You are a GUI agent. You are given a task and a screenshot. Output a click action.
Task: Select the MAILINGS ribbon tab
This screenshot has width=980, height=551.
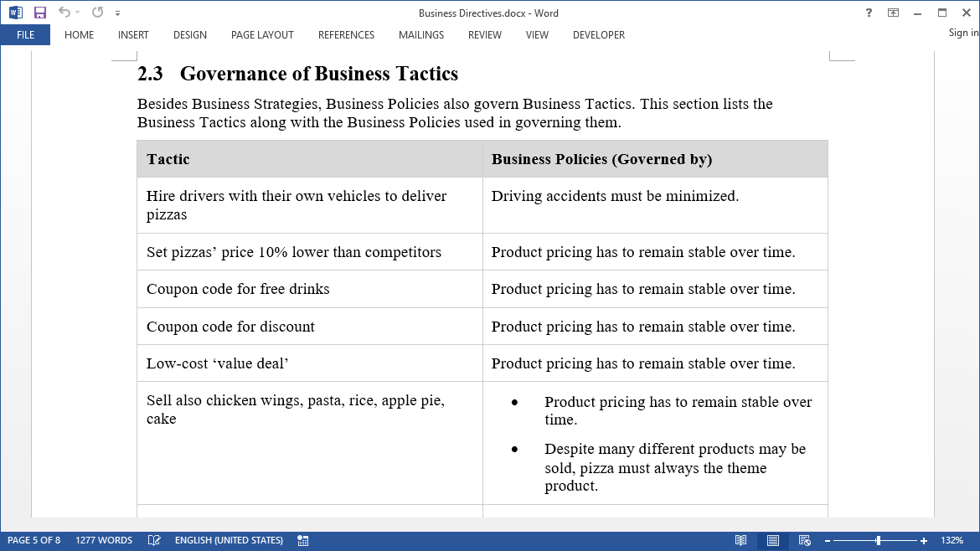[421, 35]
